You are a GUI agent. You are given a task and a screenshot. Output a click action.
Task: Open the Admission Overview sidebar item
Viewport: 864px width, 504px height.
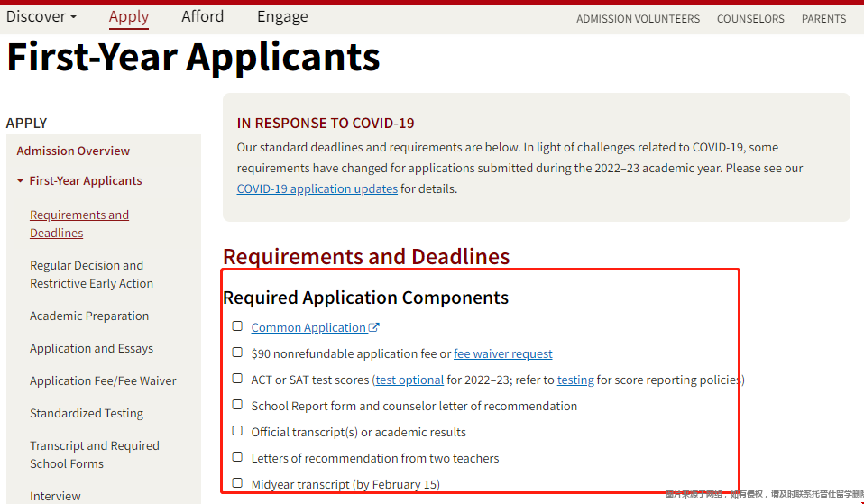point(73,151)
